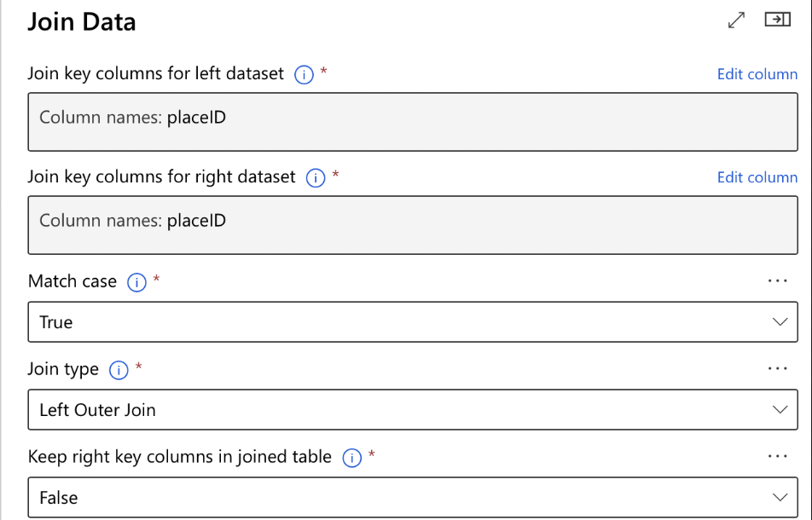Click the expand panel icon
Viewport: 812px width, 520px height.
click(x=737, y=20)
